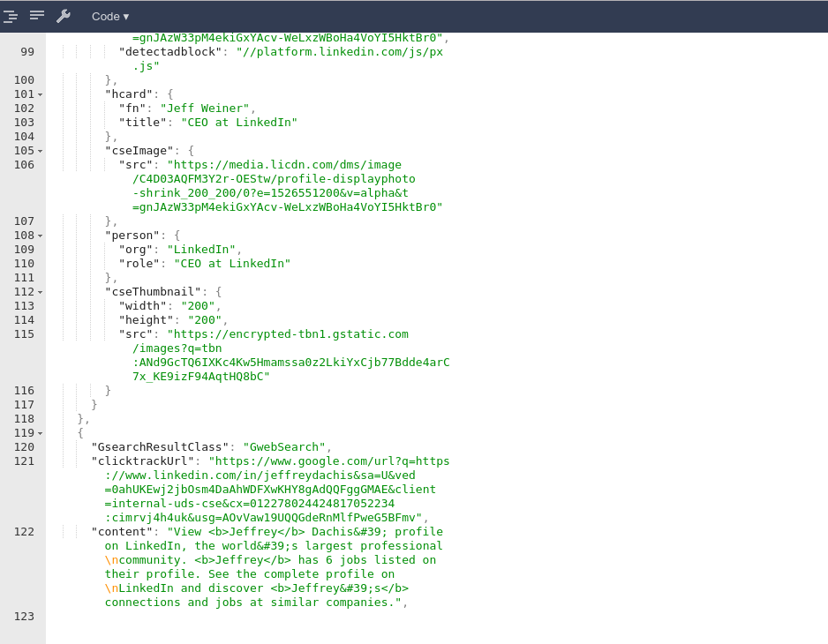Viewport: 828px width, 644px height.
Task: Click line number 115 in gutter
Action: tap(24, 334)
